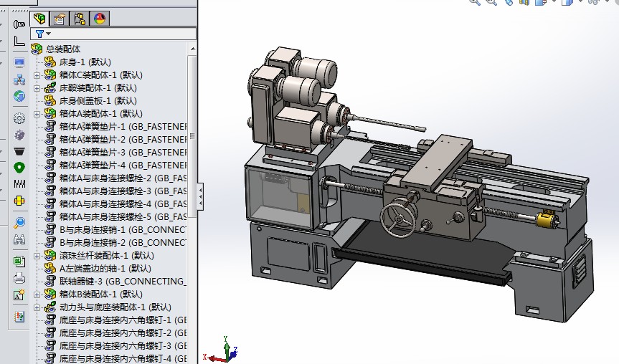Click the screw fastener toolbar icon

(19, 24)
